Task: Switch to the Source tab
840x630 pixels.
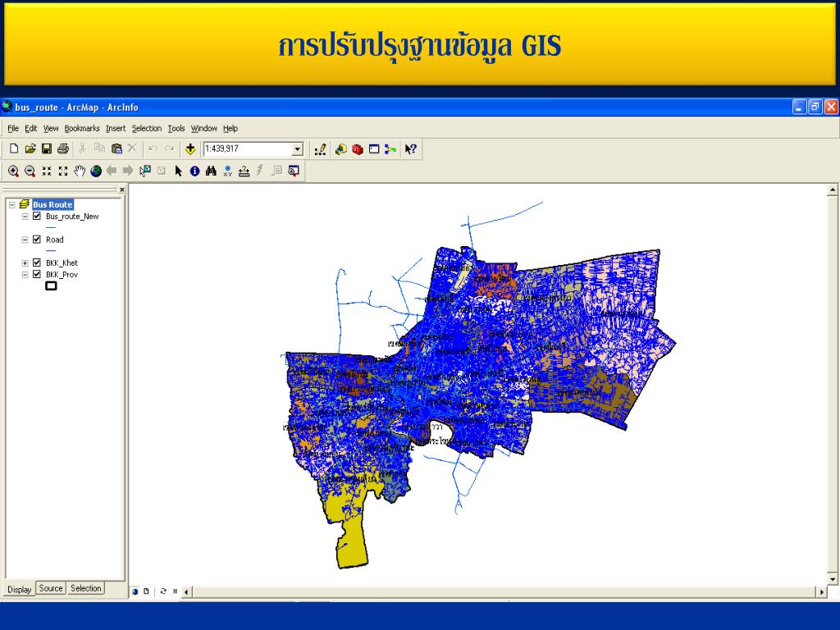Action: (x=51, y=588)
